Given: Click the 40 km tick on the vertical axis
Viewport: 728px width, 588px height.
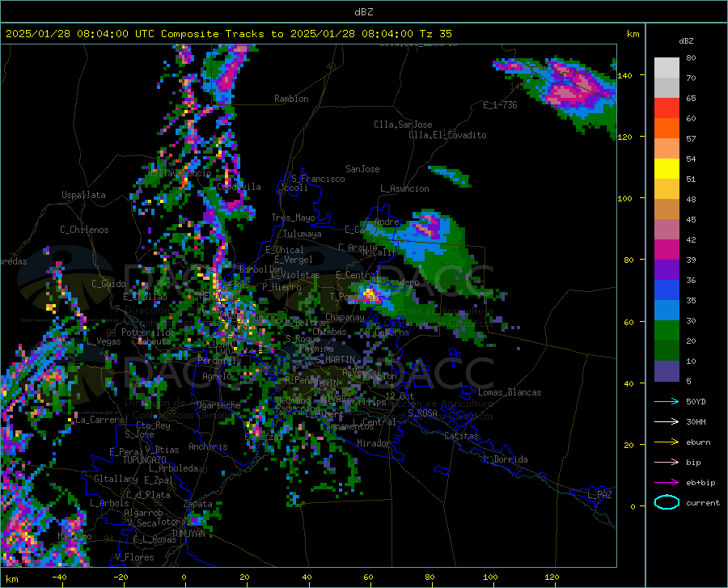Looking at the screenshot, I should pos(629,383).
